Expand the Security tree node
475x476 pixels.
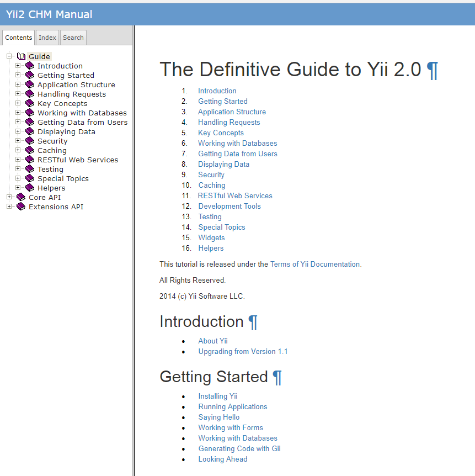pos(18,141)
